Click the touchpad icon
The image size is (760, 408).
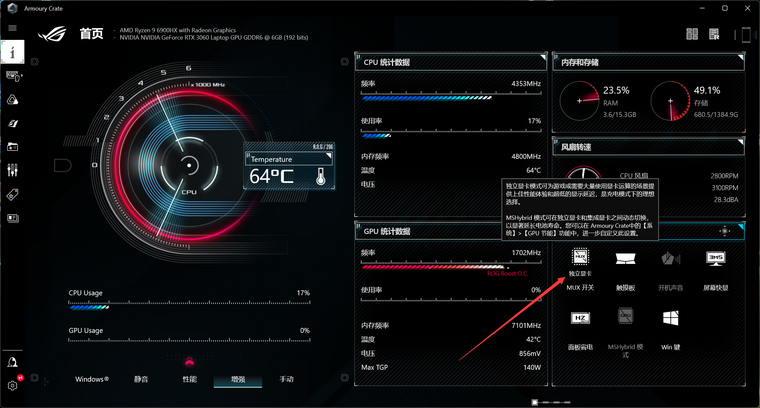(x=625, y=259)
